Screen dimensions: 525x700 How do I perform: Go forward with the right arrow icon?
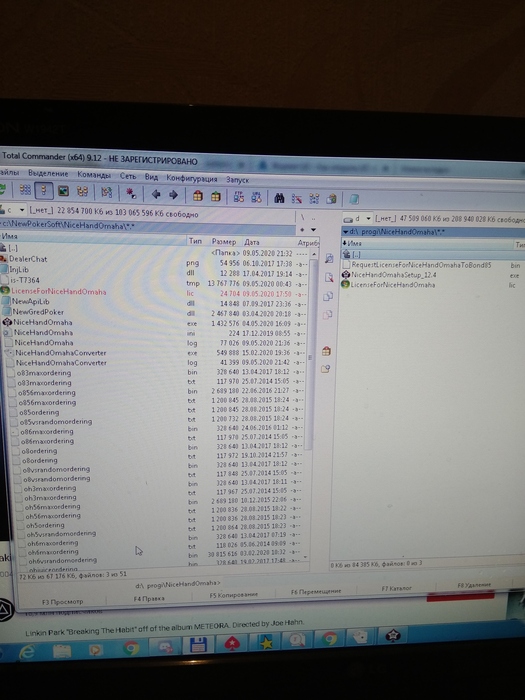tap(173, 195)
